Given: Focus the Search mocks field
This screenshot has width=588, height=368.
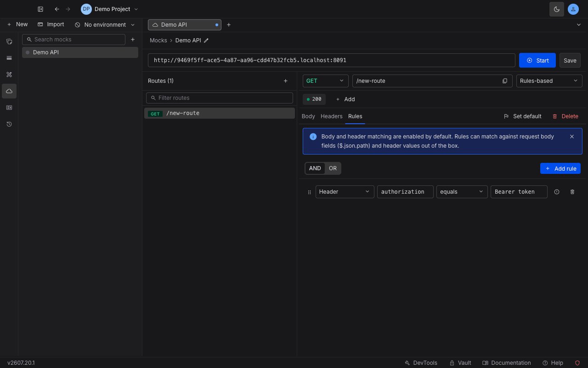Looking at the screenshot, I should click(73, 40).
